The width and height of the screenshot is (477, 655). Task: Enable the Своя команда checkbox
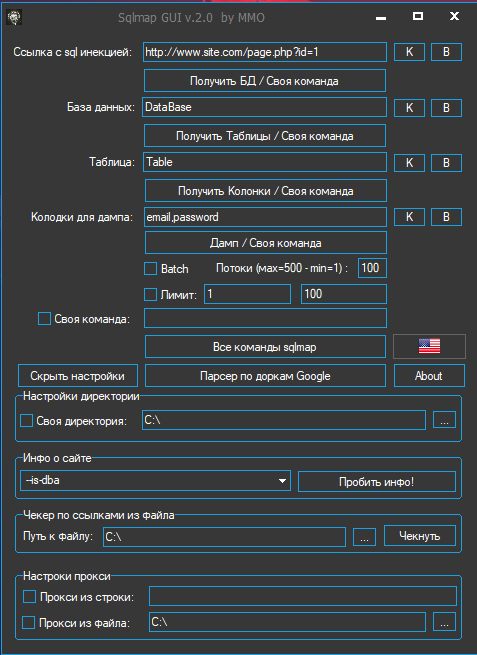[x=44, y=319]
